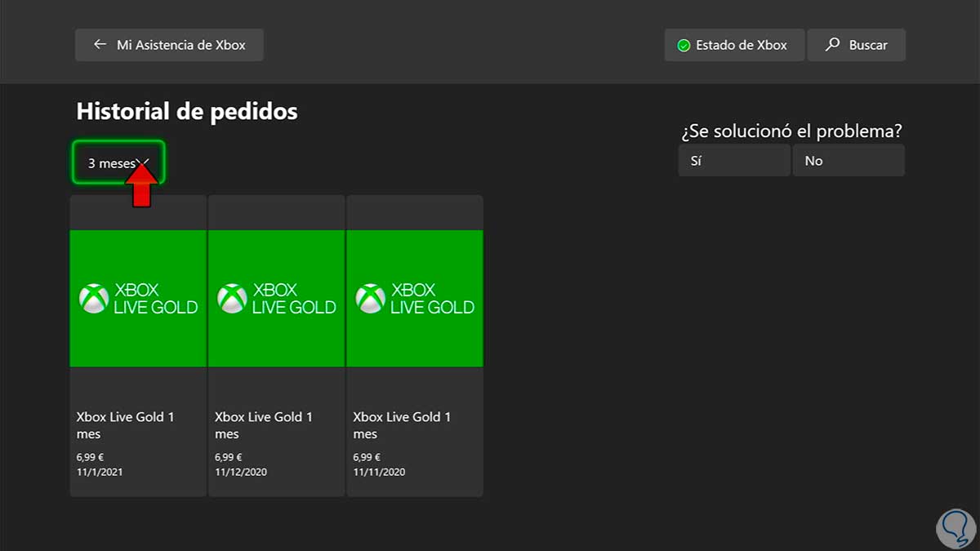Open Estado de Xbox status page
Image resolution: width=980 pixels, height=551 pixels.
pos(733,46)
